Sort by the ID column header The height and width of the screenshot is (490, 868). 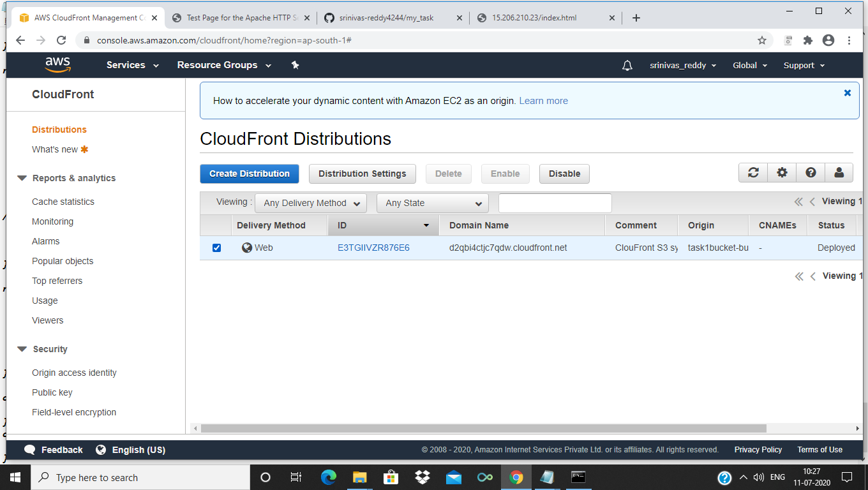click(x=384, y=225)
